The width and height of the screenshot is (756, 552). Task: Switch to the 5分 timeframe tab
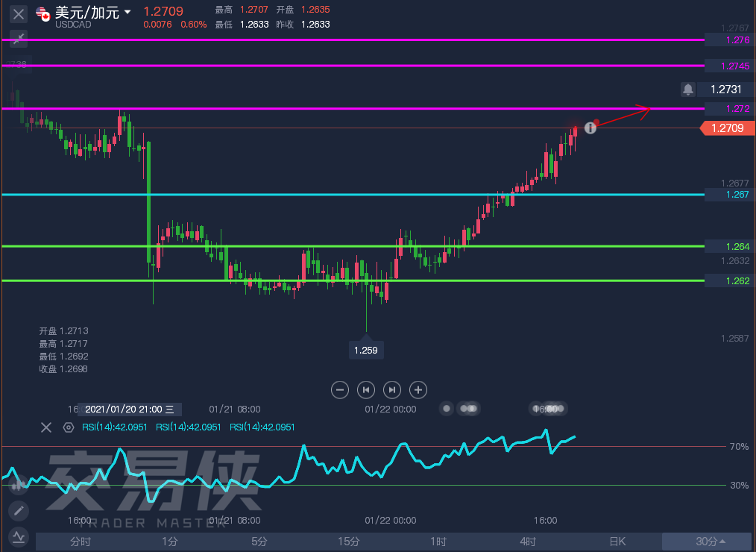pos(259,542)
